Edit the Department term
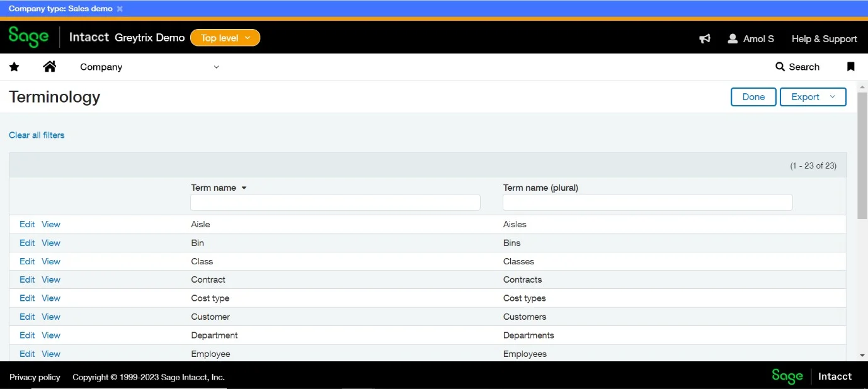This screenshot has width=868, height=389. [x=27, y=335]
